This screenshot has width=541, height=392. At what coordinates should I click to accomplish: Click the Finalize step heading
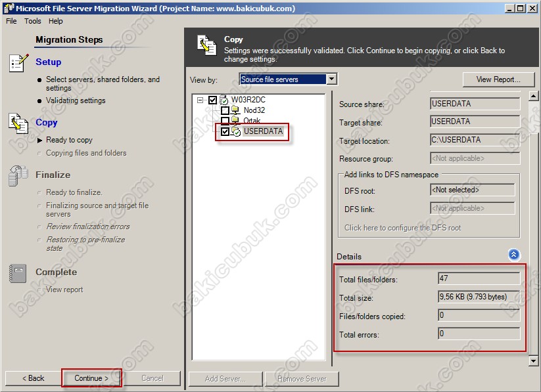point(53,175)
